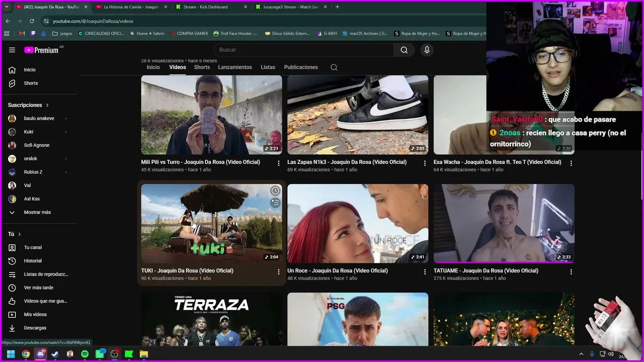Play the Un Roce video thumbnail
Viewport: 644px width, 362px height.
click(358, 223)
